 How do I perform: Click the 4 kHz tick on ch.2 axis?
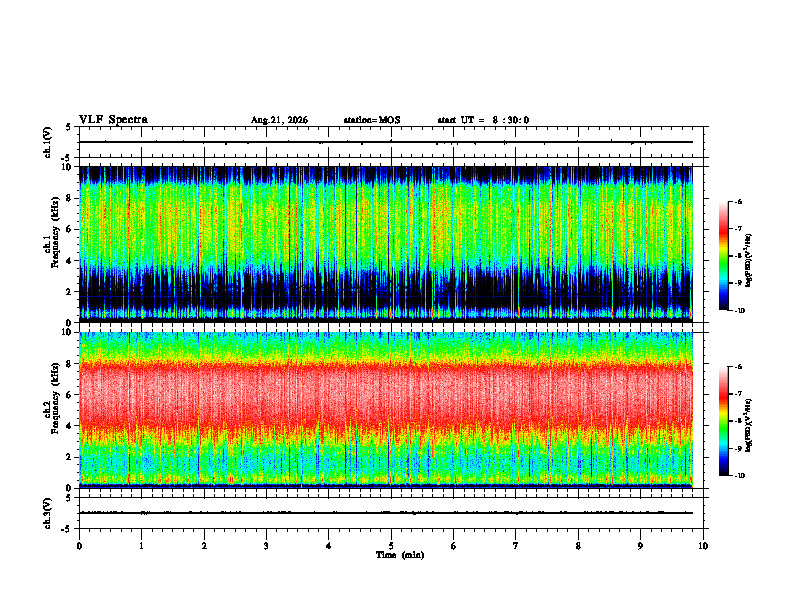click(70, 426)
